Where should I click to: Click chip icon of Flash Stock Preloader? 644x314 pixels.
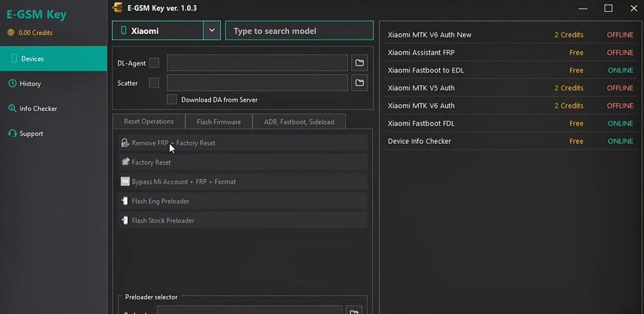click(x=125, y=220)
